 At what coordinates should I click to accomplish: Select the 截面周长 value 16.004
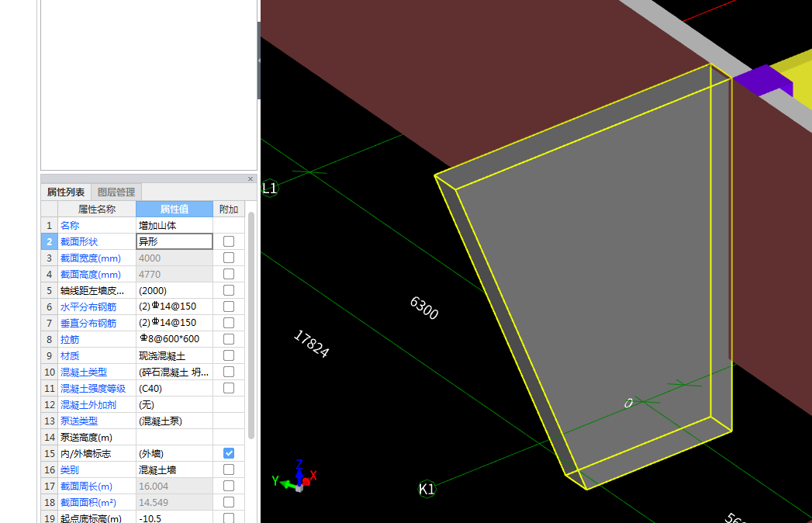pos(174,487)
